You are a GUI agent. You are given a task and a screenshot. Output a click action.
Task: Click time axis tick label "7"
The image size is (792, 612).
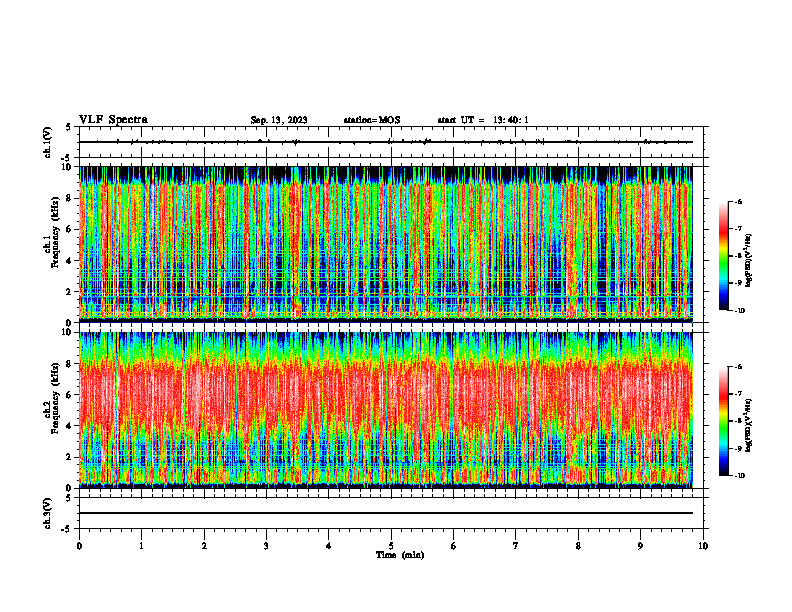tap(516, 546)
